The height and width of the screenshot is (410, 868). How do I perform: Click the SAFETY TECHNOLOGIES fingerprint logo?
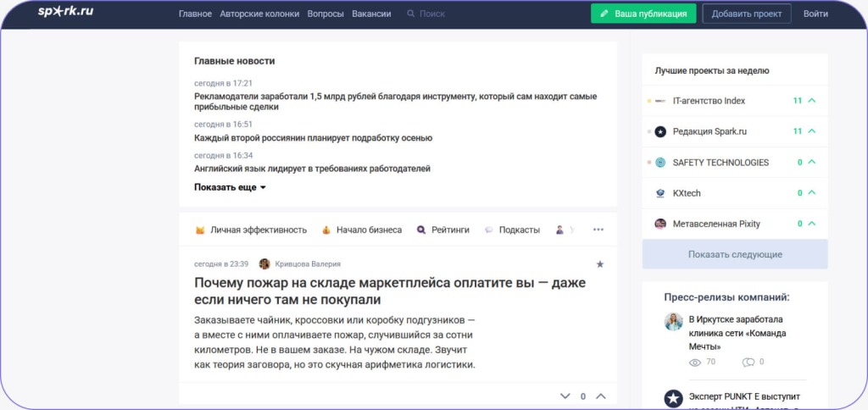click(x=660, y=163)
